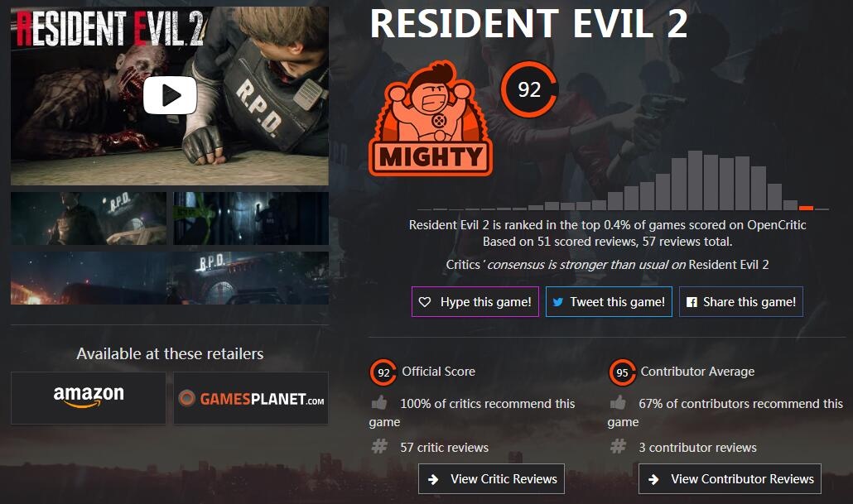Click the heart icon on Hype button
The width and height of the screenshot is (853, 504).
pyautogui.click(x=425, y=302)
